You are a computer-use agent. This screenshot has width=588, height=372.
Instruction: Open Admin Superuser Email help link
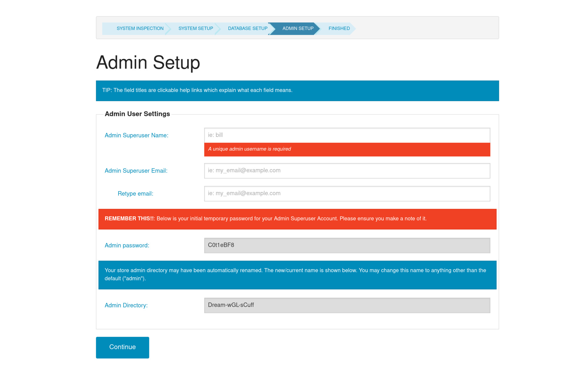pyautogui.click(x=136, y=171)
